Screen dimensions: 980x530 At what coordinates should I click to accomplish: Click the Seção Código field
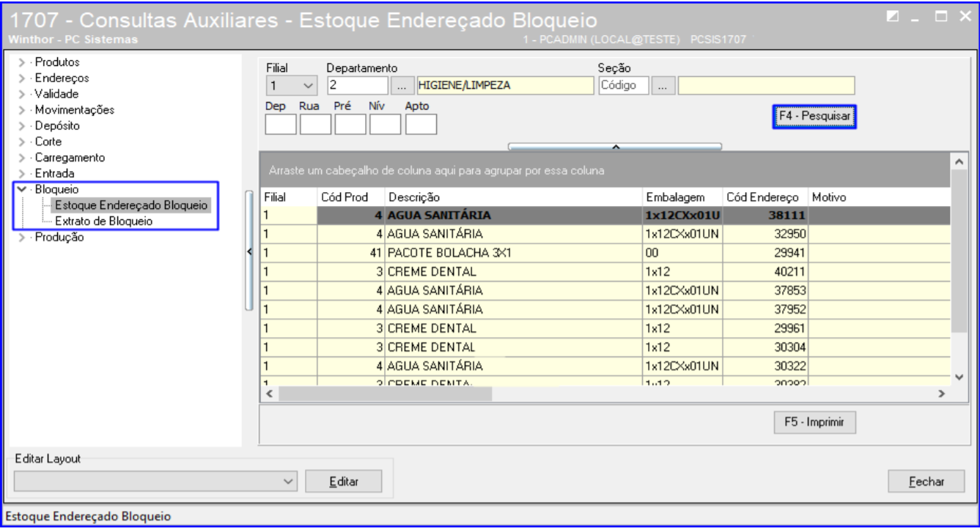624,85
